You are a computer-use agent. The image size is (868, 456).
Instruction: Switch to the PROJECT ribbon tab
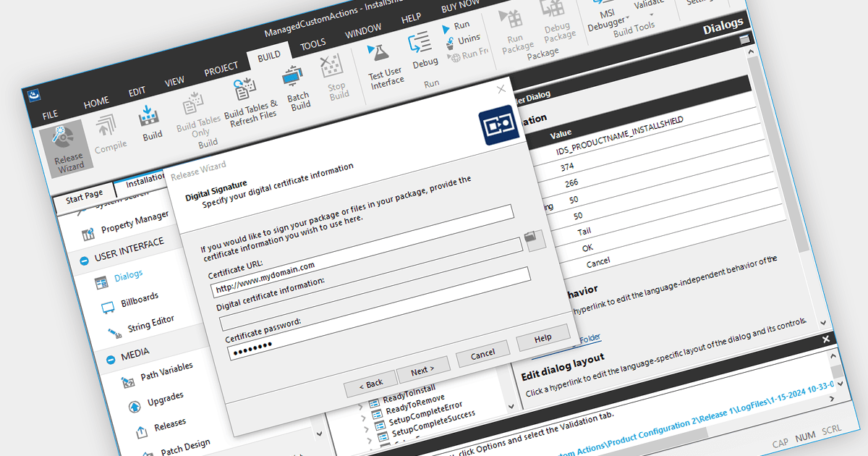click(221, 68)
